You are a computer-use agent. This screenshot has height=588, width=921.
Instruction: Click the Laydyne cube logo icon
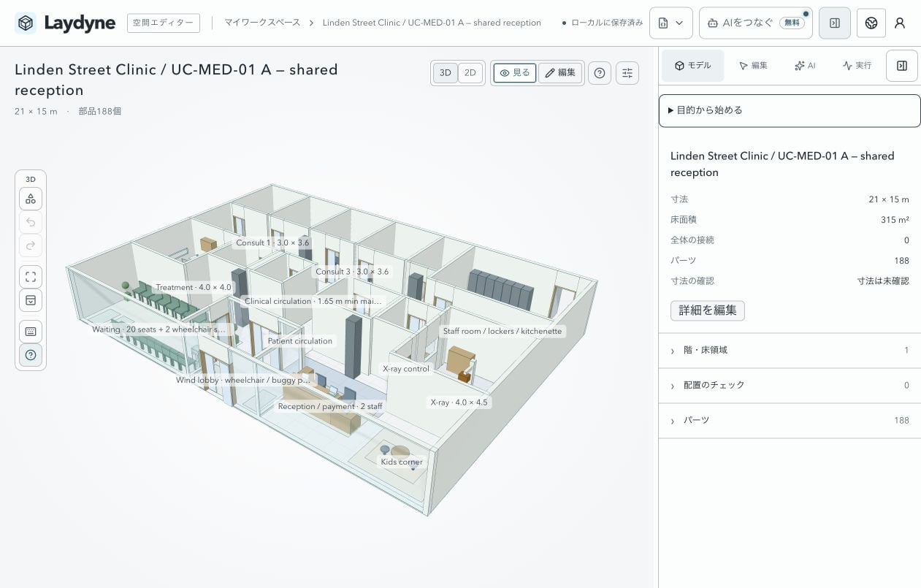pyautogui.click(x=26, y=23)
